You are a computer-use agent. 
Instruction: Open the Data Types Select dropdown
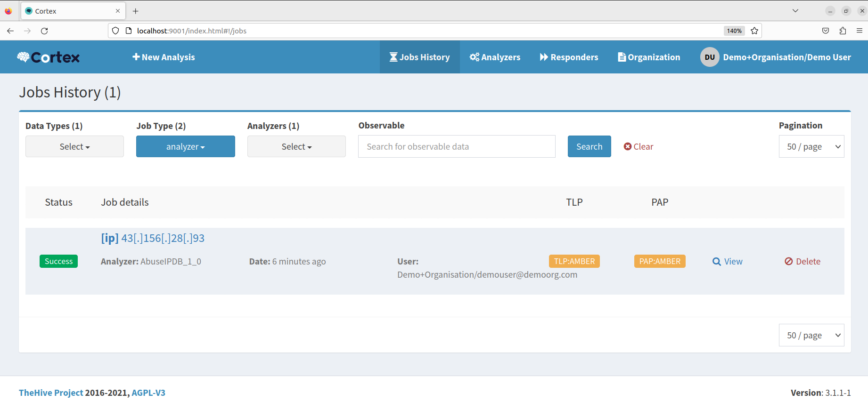pyautogui.click(x=74, y=146)
